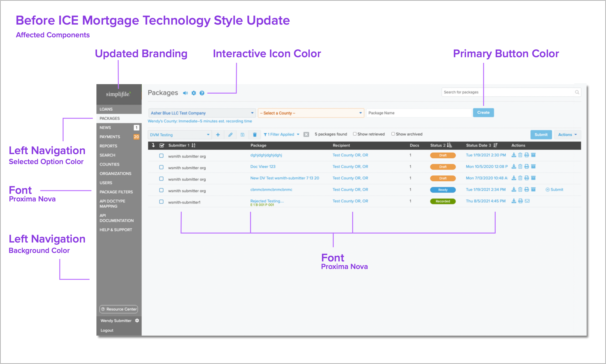This screenshot has height=364, width=606.
Task: Click the envelope icon on Rejected Testing row
Action: [x=527, y=201]
